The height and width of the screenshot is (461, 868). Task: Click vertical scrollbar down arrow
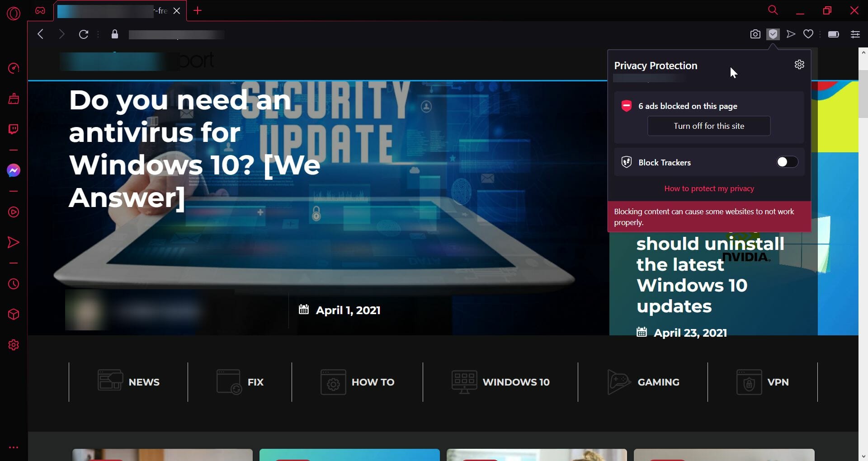tap(863, 456)
